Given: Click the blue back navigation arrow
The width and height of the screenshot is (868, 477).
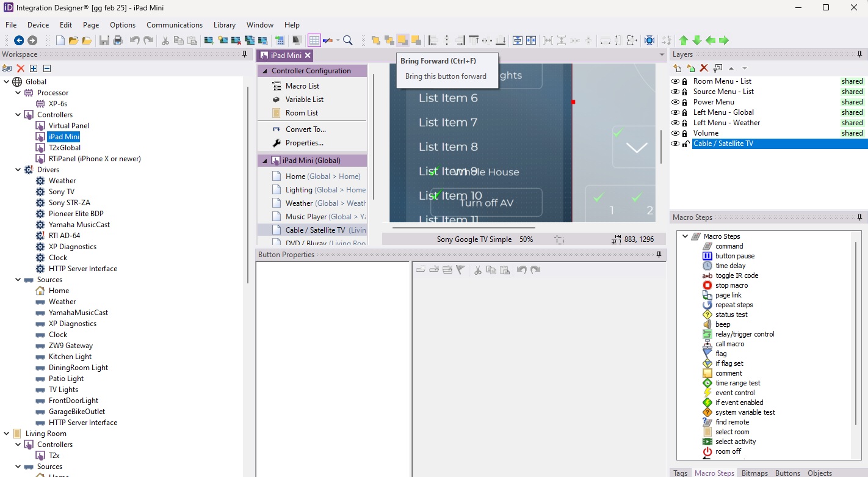Looking at the screenshot, I should point(19,40).
